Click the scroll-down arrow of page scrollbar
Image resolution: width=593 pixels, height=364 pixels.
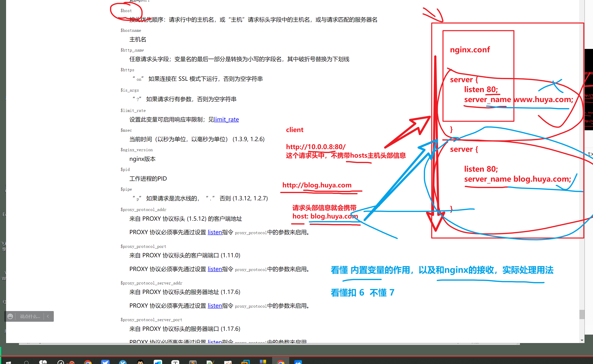tap(582, 340)
